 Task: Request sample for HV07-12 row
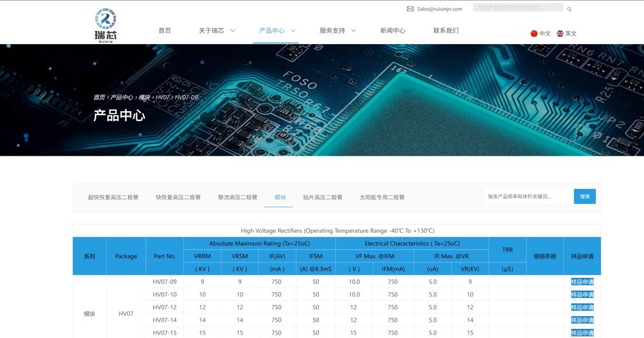click(582, 308)
